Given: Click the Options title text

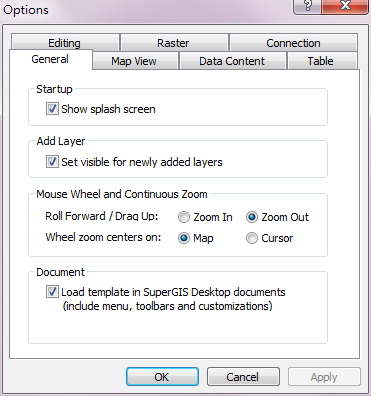Looking at the screenshot, I should coord(26,10).
